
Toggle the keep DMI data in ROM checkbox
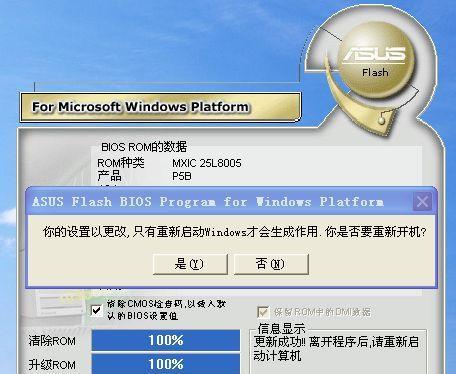click(263, 312)
